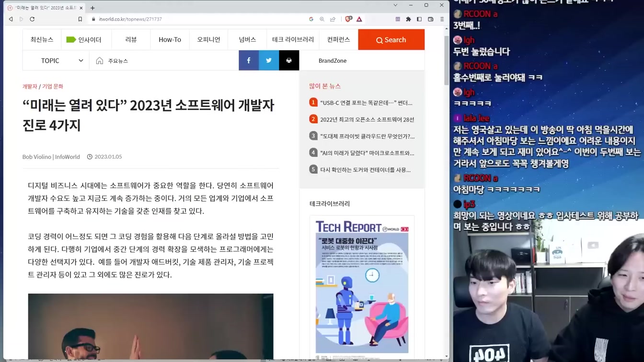Open the 컨퍼런스 menu item

pos(338,40)
